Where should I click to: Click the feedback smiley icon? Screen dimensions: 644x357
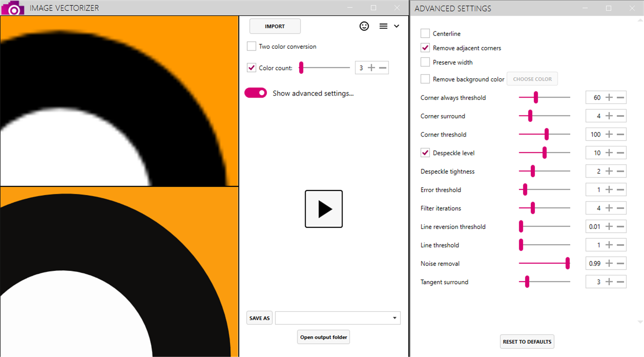(x=364, y=26)
